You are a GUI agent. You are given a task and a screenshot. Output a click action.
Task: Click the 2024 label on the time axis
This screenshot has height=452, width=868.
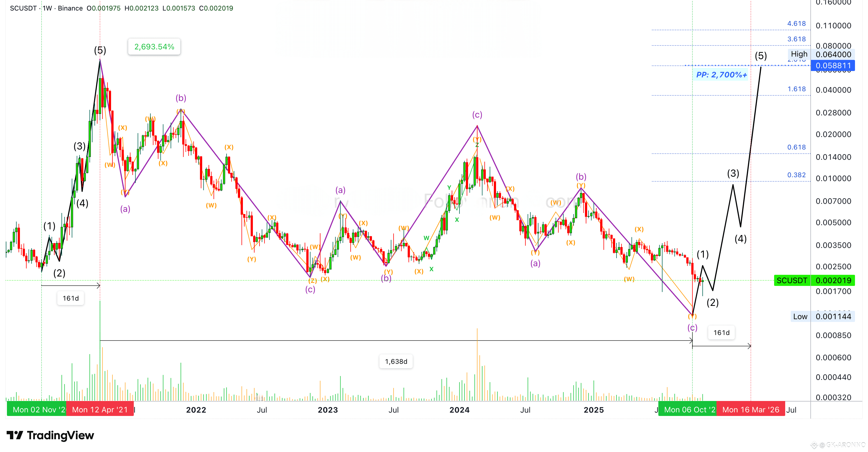pyautogui.click(x=459, y=410)
